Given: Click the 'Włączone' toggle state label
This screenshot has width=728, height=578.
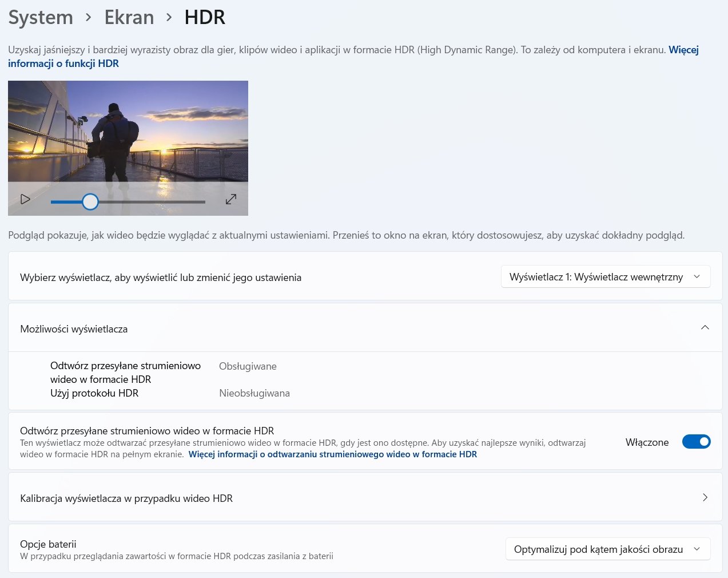Looking at the screenshot, I should tap(647, 442).
